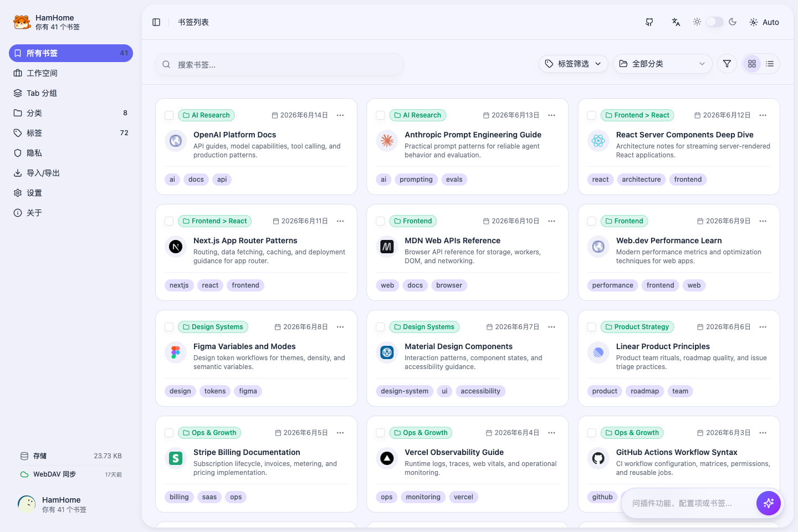Open more options for MDN Web APIs Reference
Screen dimensions: 798x532
(551, 221)
